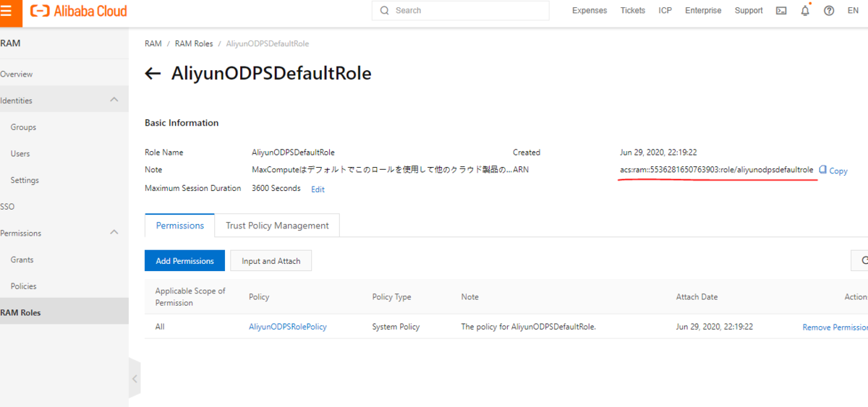Open Policies in the sidebar

tap(23, 286)
